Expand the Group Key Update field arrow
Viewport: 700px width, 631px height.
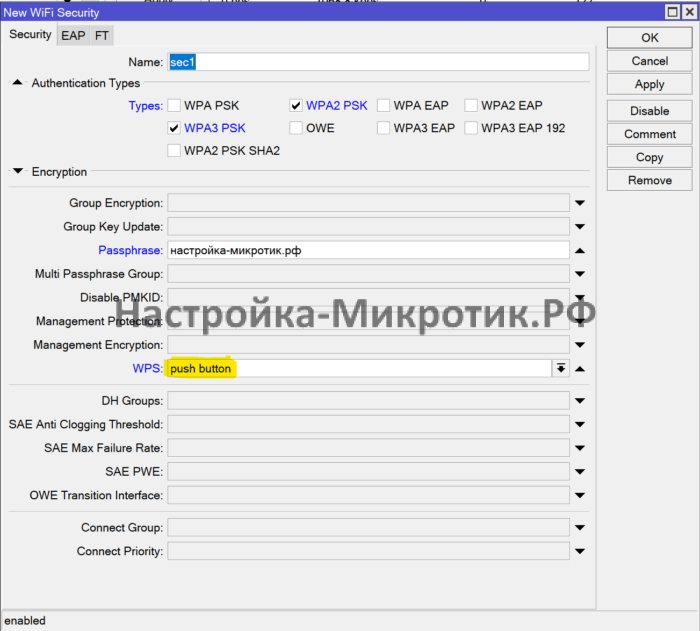[x=580, y=227]
